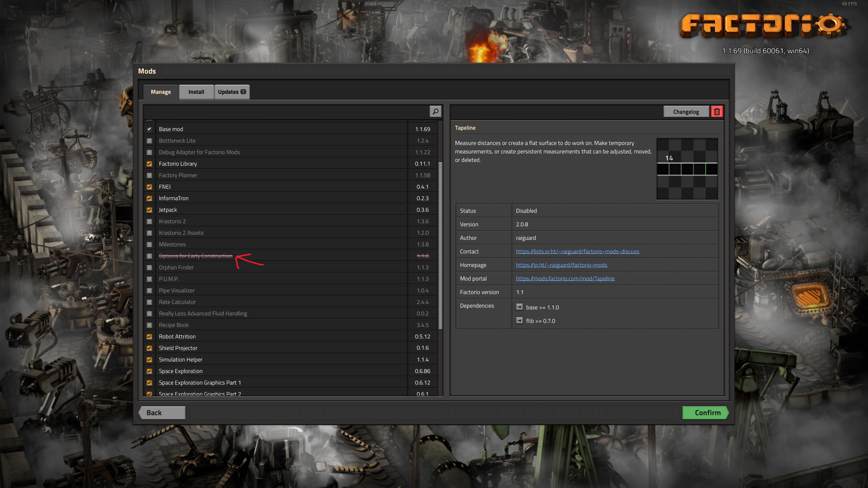Click the Disabled status value
The width and height of the screenshot is (868, 488).
[x=526, y=211]
